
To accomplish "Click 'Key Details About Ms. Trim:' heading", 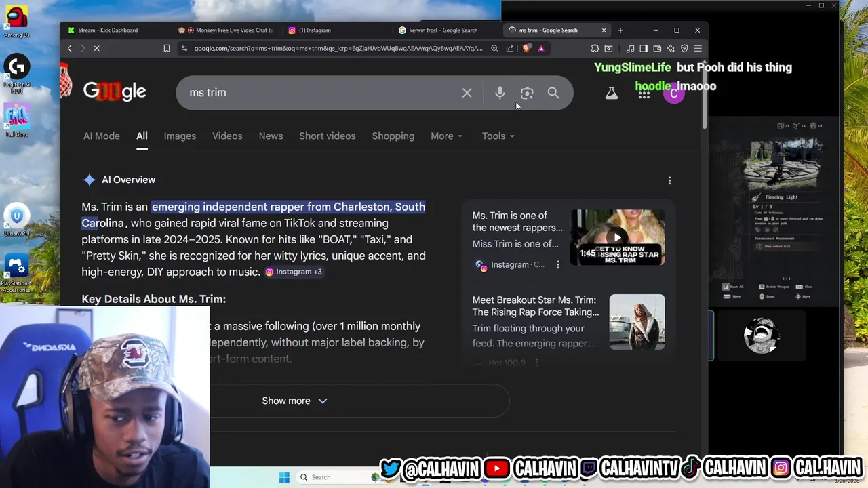I will [154, 299].
